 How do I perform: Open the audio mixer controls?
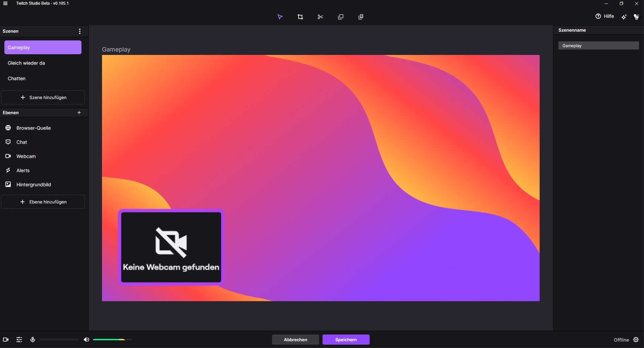click(19, 339)
